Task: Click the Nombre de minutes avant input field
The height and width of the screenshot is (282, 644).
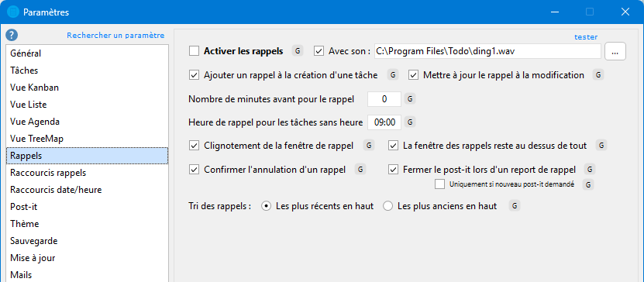Action: pos(384,99)
